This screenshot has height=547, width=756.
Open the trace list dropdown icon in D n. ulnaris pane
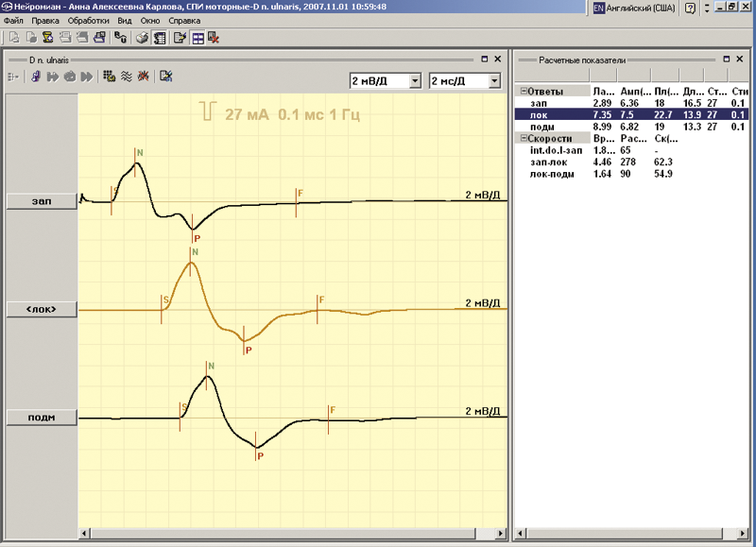click(x=12, y=77)
